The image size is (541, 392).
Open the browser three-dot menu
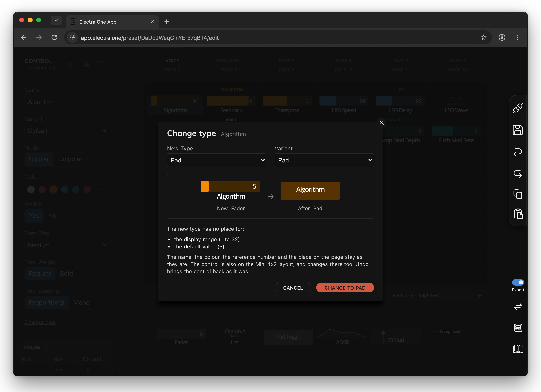[517, 38]
